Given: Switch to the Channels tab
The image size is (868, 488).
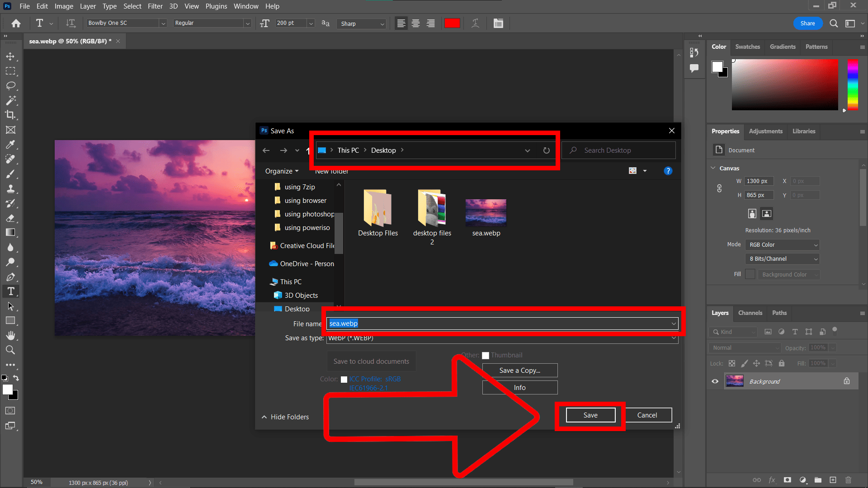Looking at the screenshot, I should (x=750, y=313).
